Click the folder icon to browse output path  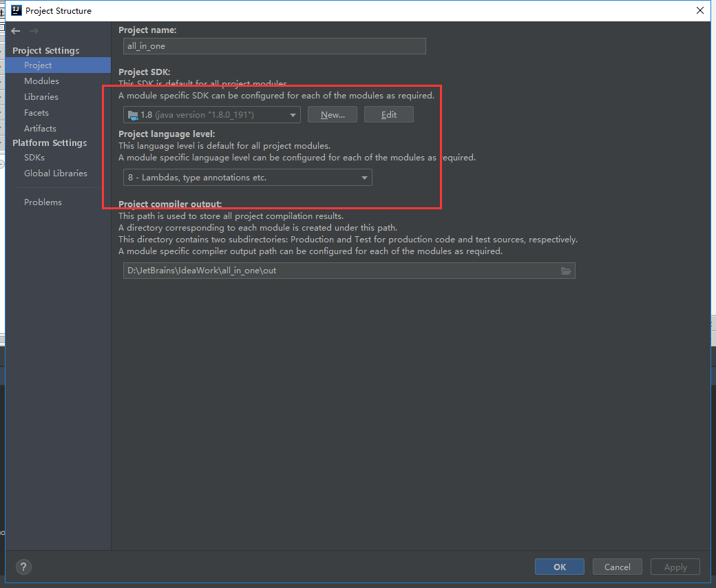(x=566, y=271)
